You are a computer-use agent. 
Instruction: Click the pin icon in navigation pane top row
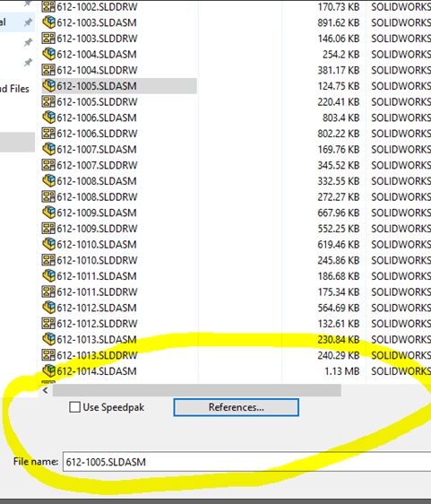point(29,4)
